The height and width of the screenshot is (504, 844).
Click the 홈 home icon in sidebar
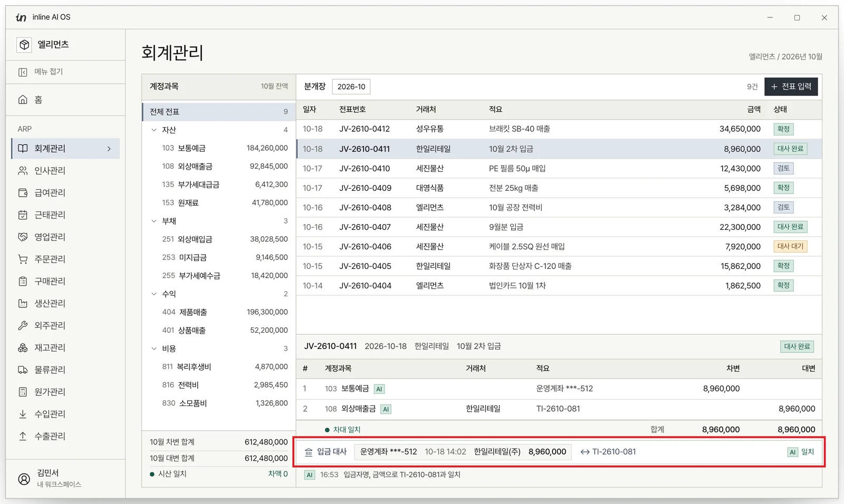tap(23, 100)
